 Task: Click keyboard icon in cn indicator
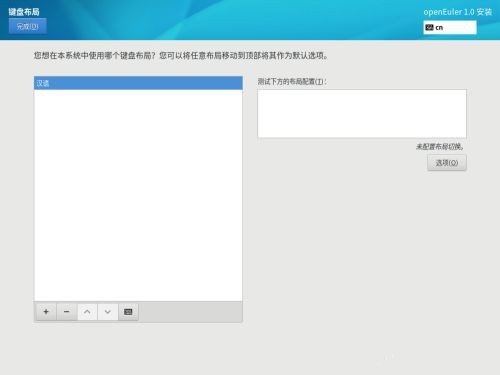click(x=430, y=28)
